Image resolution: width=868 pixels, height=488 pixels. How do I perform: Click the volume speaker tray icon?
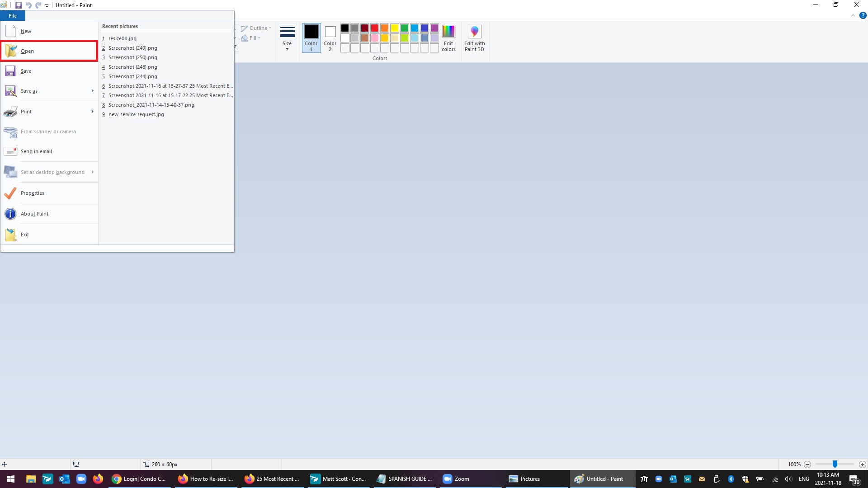coord(788,479)
